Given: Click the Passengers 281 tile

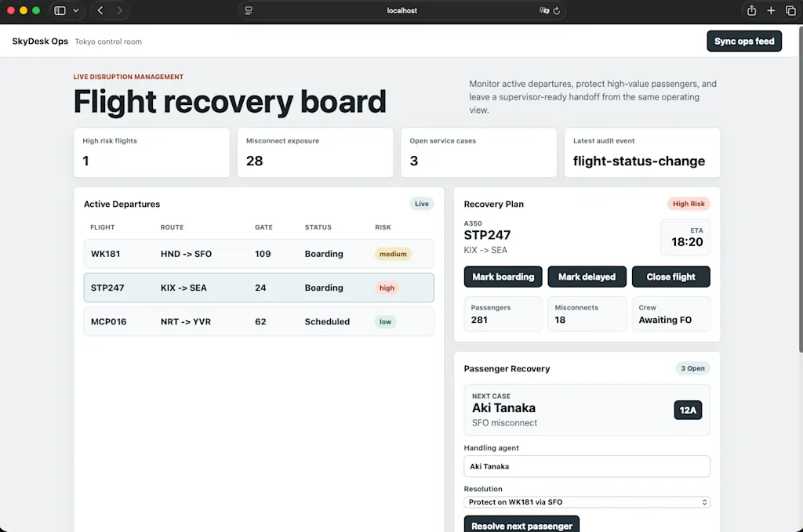Looking at the screenshot, I should 503,314.
